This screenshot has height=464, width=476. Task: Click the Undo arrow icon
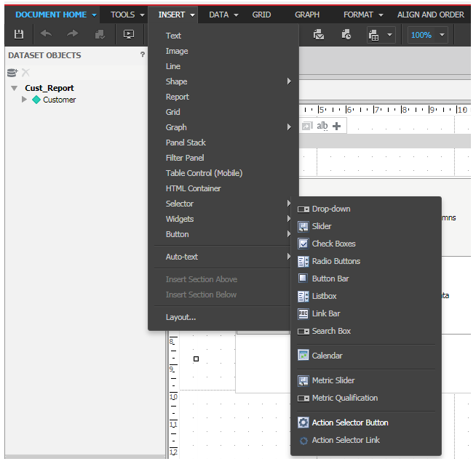(x=46, y=34)
